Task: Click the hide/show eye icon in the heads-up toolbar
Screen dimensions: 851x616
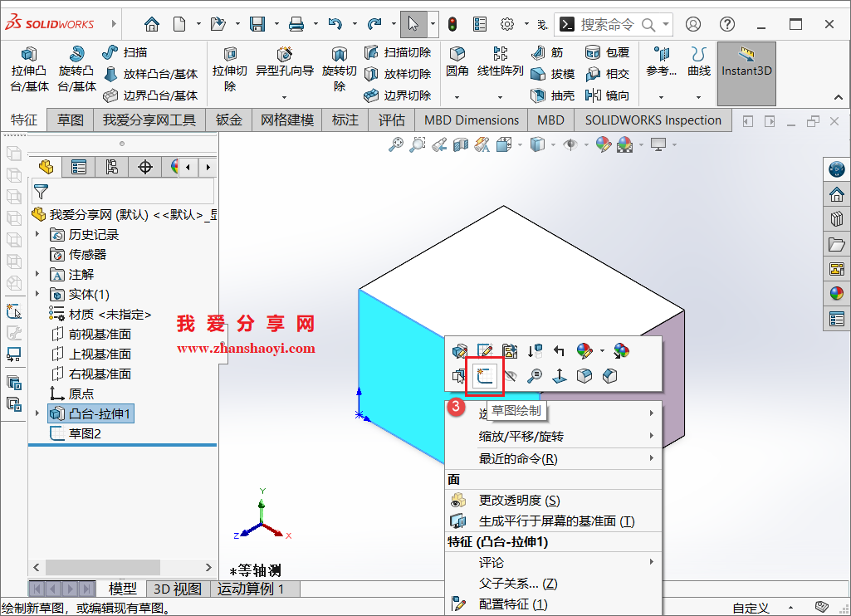Action: 570,144
